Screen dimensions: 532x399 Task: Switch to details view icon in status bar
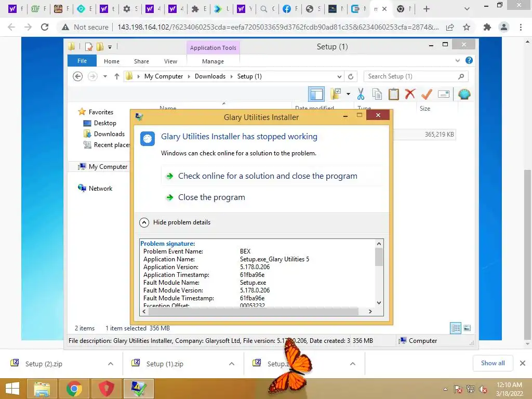(x=456, y=328)
